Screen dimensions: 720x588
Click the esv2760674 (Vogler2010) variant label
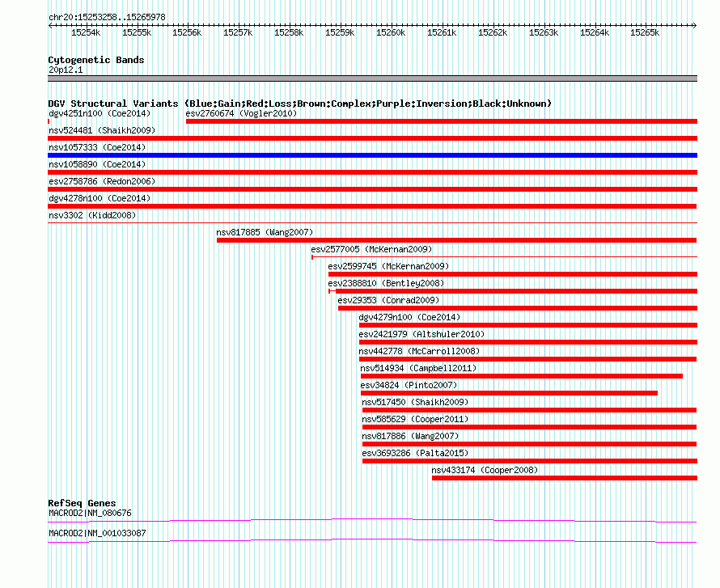[241, 113]
